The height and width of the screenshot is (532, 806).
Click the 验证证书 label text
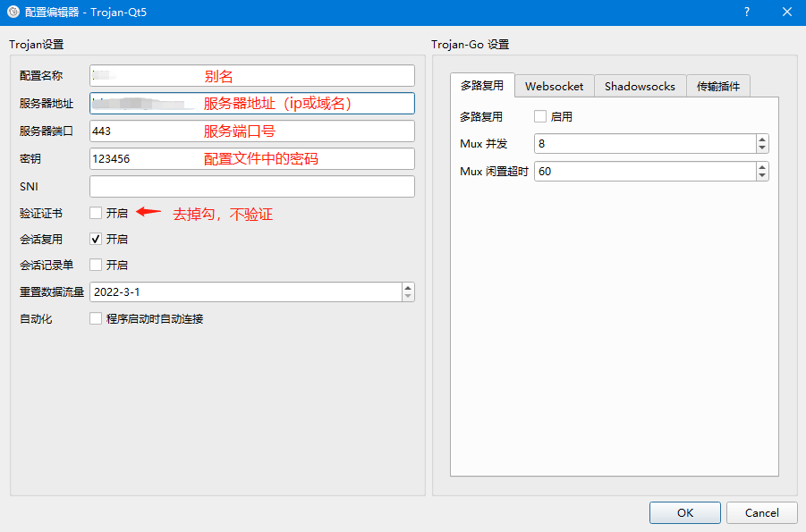(41, 214)
